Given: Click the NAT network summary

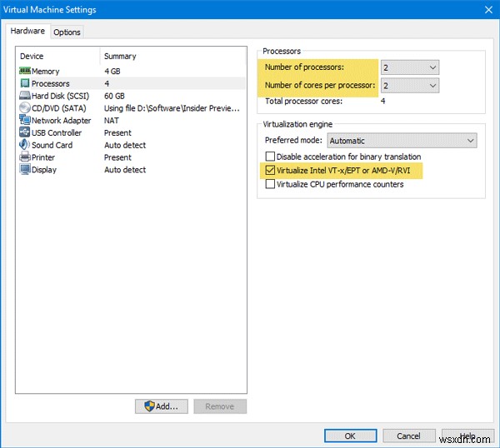Looking at the screenshot, I should coord(112,121).
